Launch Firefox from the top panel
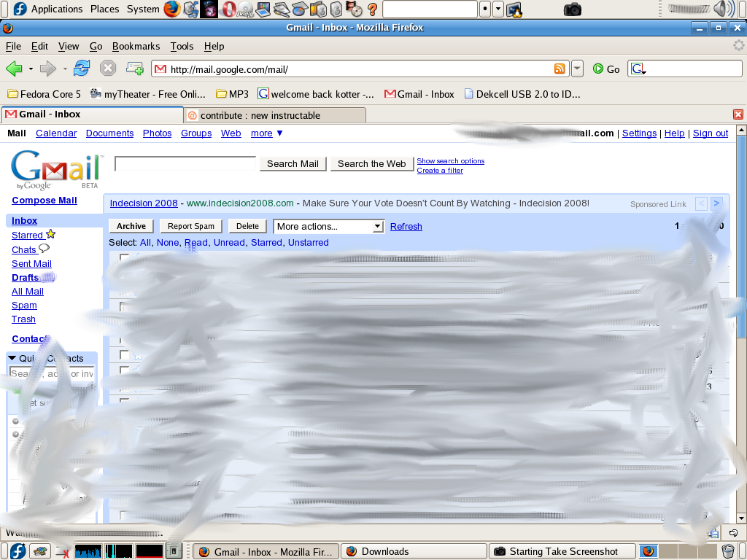 coord(172,9)
